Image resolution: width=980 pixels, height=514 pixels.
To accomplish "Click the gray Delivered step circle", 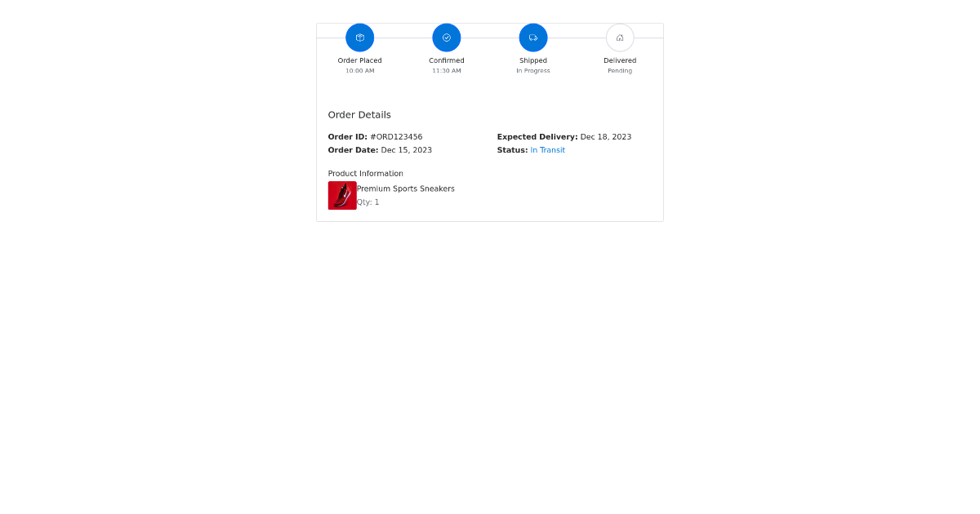I will (620, 38).
